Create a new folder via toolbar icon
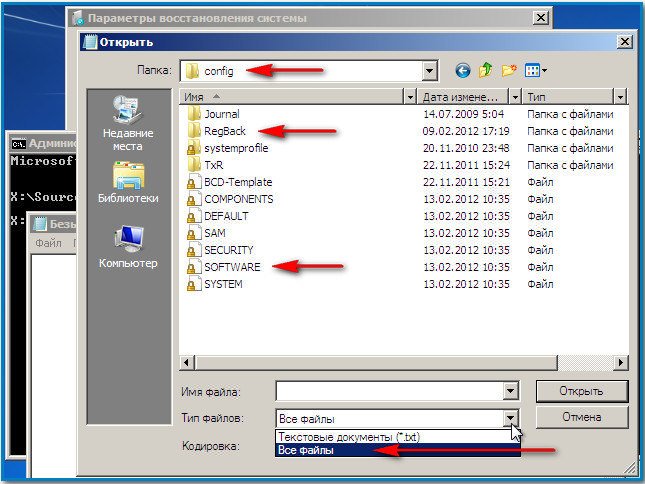Screen dimensions: 645x484 (509, 71)
